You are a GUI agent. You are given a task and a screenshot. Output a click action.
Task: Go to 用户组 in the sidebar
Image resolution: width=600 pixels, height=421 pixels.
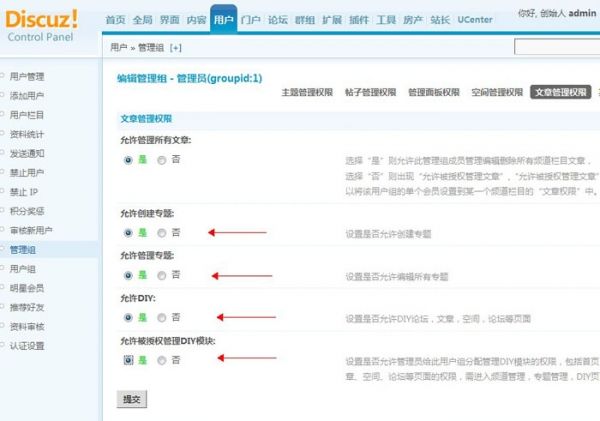coord(23,269)
